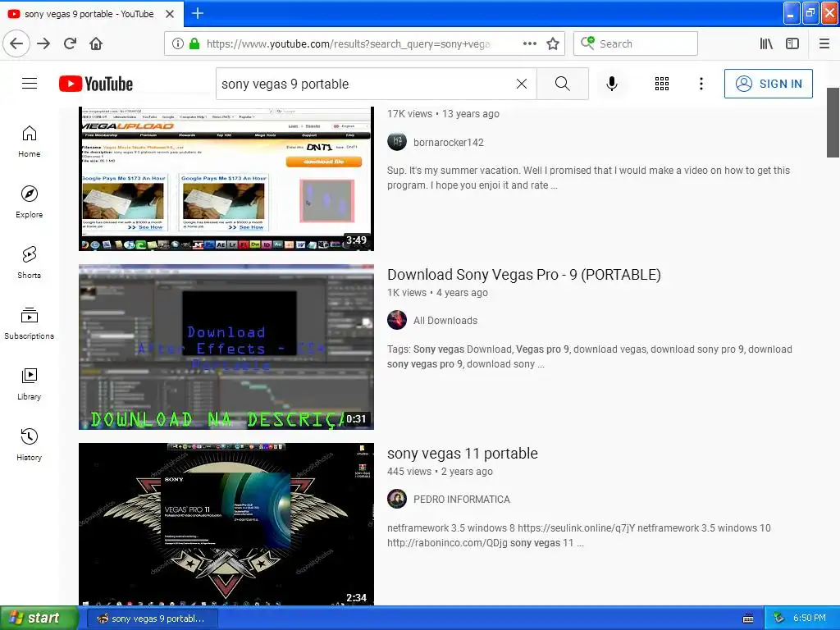840x630 pixels.
Task: Play the Megaupload thumbnail video 3:49
Action: 226,178
